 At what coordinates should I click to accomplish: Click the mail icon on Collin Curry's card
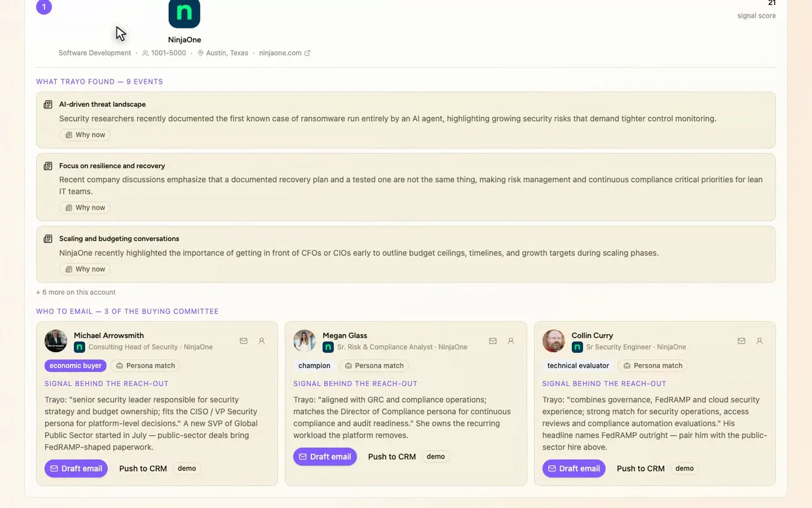pyautogui.click(x=742, y=341)
